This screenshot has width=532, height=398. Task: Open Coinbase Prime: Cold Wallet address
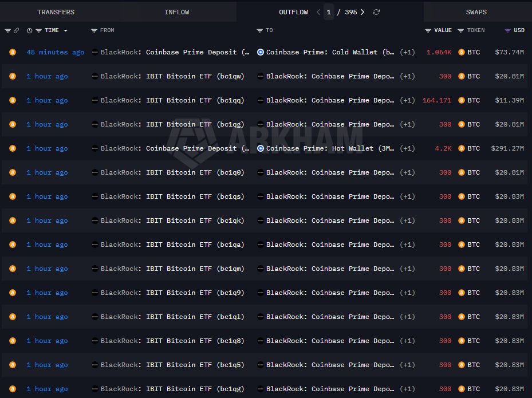tap(330, 52)
